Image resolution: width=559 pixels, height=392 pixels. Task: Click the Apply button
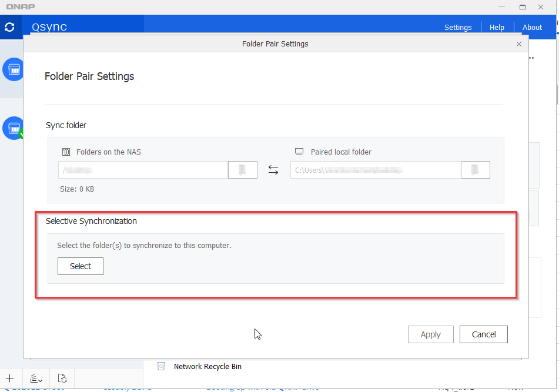[x=430, y=334]
